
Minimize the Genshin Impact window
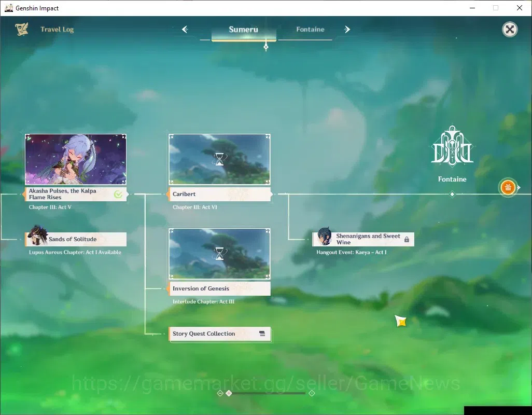coord(472,8)
